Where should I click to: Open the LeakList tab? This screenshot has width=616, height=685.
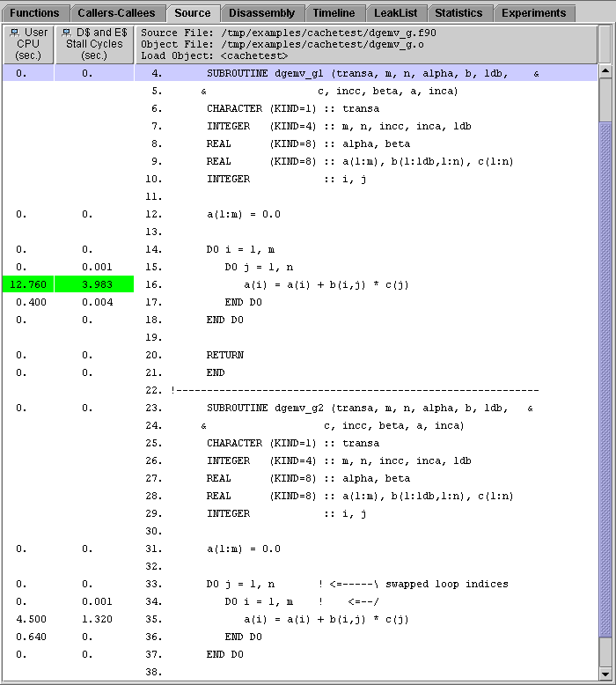click(x=395, y=13)
